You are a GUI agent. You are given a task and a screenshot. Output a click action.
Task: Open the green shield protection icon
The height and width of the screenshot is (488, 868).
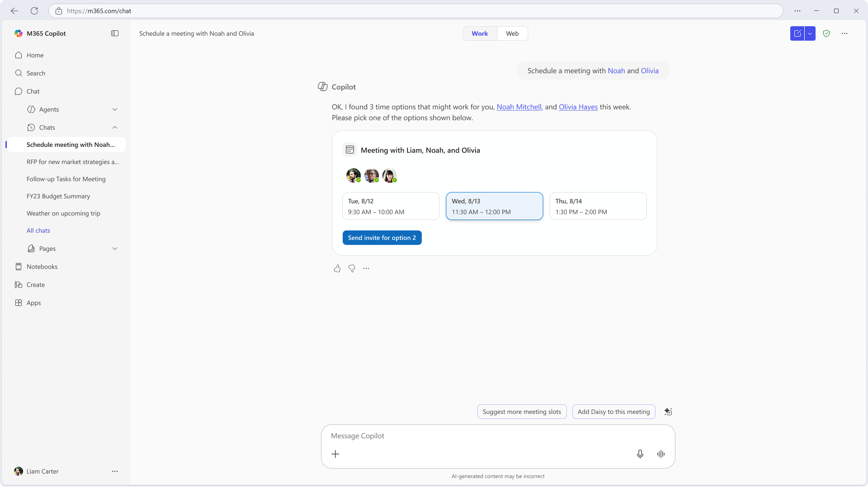(x=826, y=33)
